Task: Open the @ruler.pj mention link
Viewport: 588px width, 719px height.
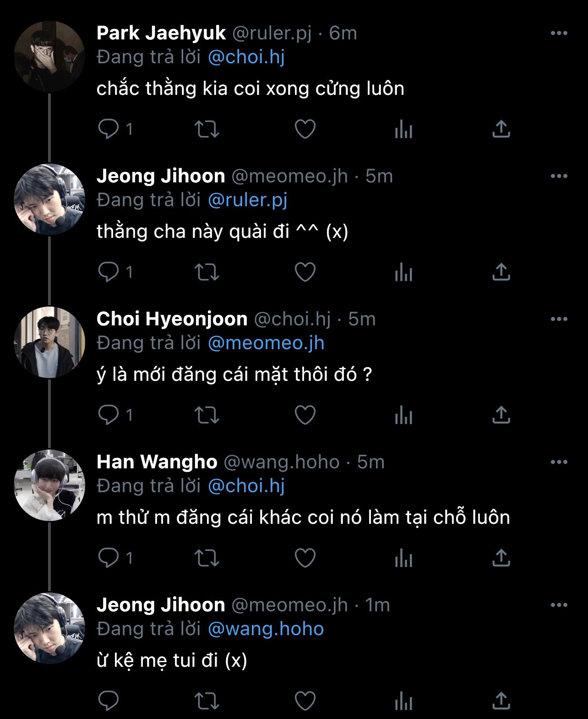Action: pos(247,200)
